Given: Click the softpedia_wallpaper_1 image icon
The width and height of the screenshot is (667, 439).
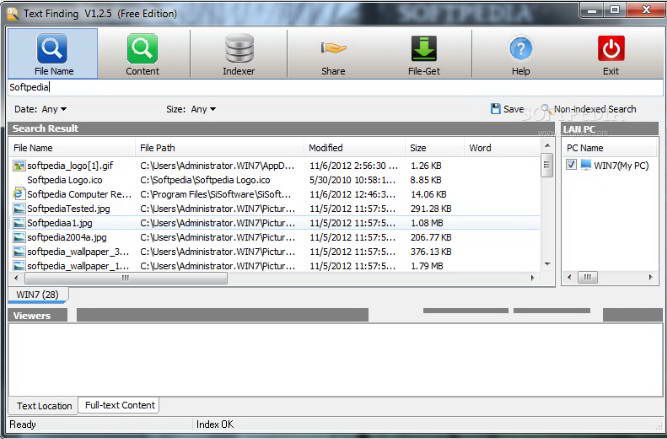Looking at the screenshot, I should [19, 266].
